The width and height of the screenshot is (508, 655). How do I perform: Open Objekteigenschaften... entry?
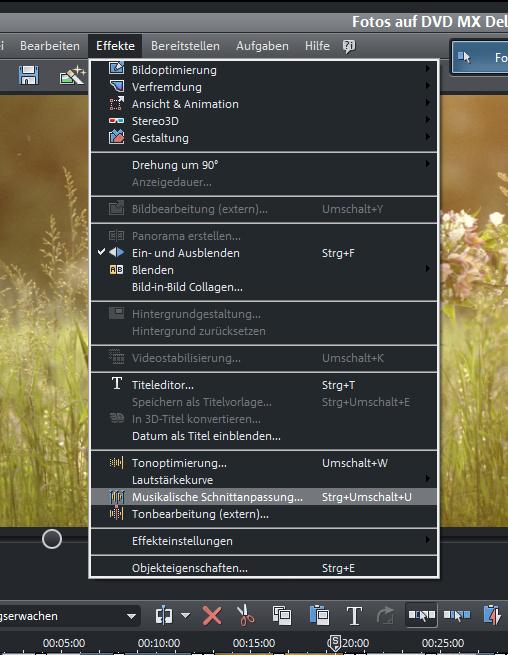264,568
